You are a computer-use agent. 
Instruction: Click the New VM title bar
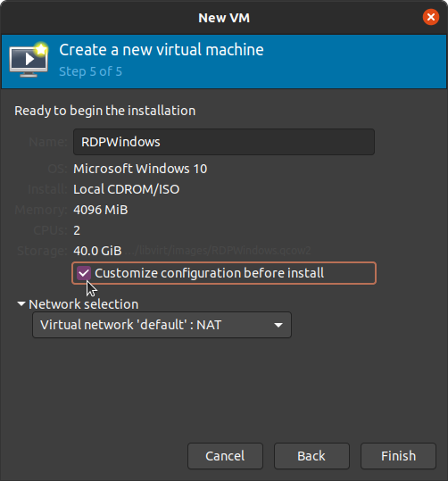click(224, 18)
